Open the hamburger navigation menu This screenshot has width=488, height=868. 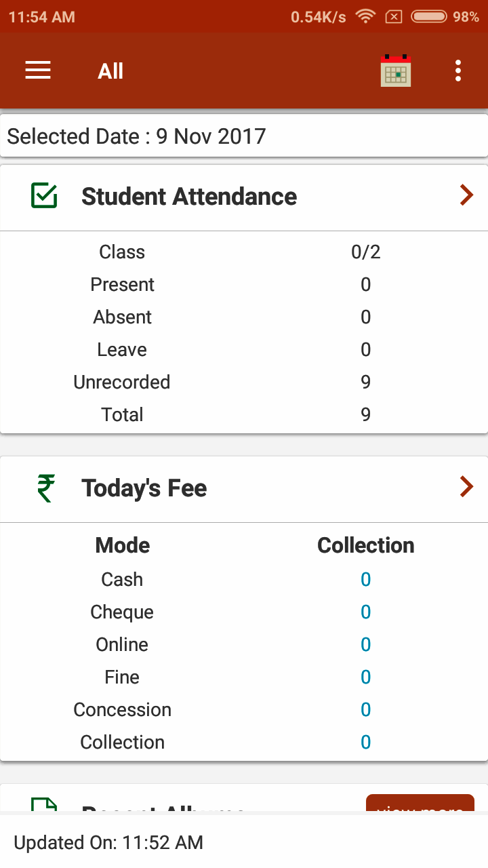click(38, 71)
